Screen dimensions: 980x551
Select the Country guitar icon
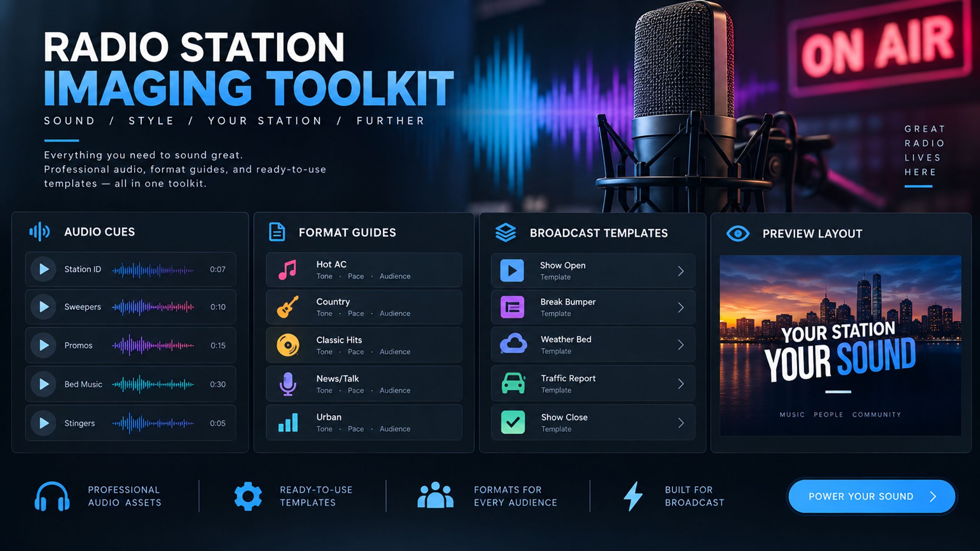[287, 307]
